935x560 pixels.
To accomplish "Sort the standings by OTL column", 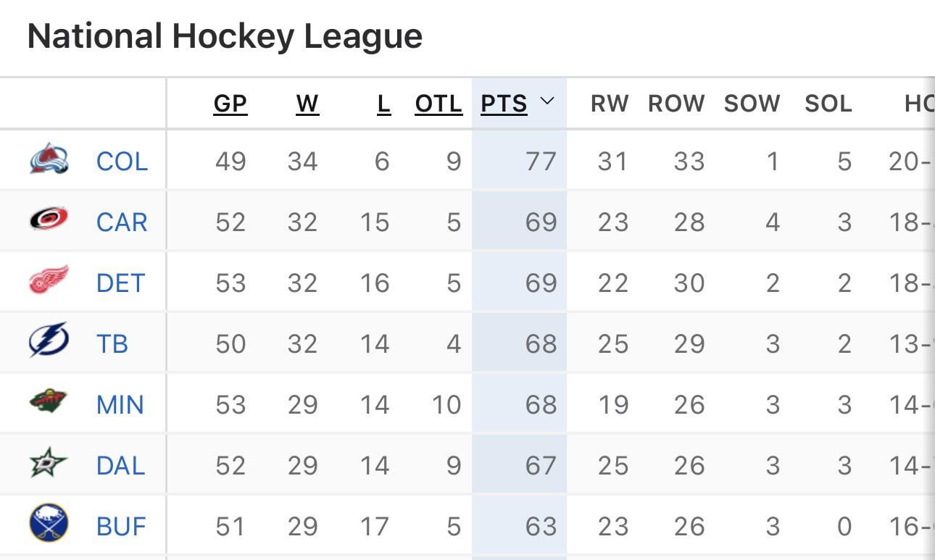I will pyautogui.click(x=438, y=102).
